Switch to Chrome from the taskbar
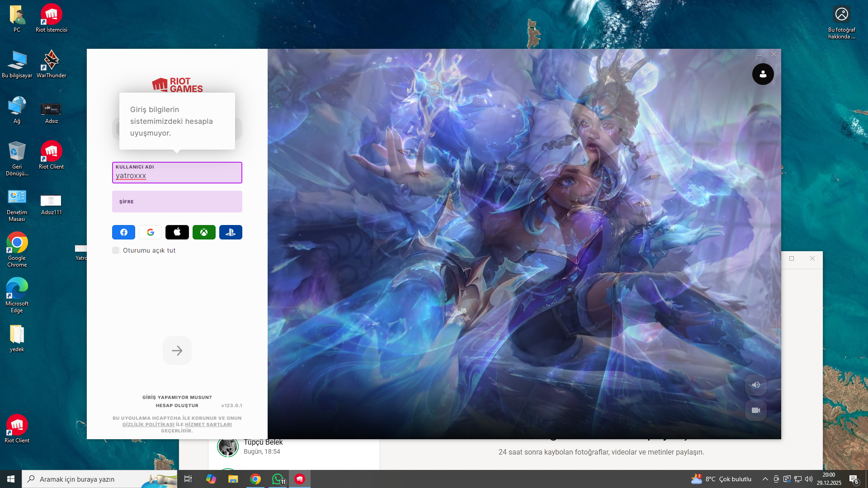The image size is (868, 488). coord(255,479)
